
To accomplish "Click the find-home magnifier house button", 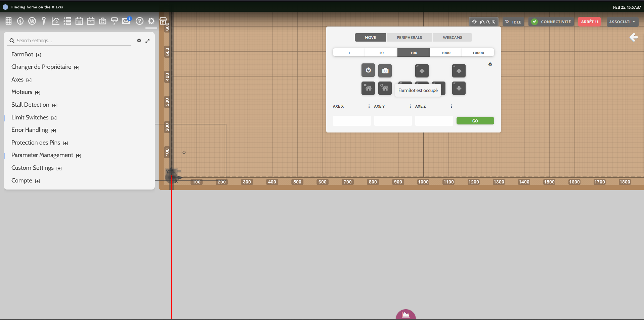I will [385, 88].
